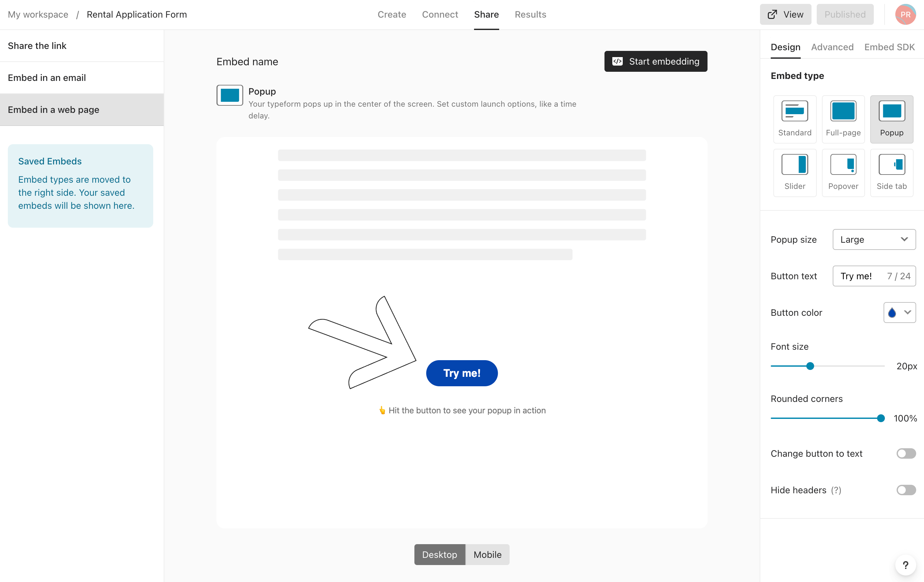This screenshot has width=924, height=582.
Task: Click the Start embedding code icon
Action: [617, 61]
